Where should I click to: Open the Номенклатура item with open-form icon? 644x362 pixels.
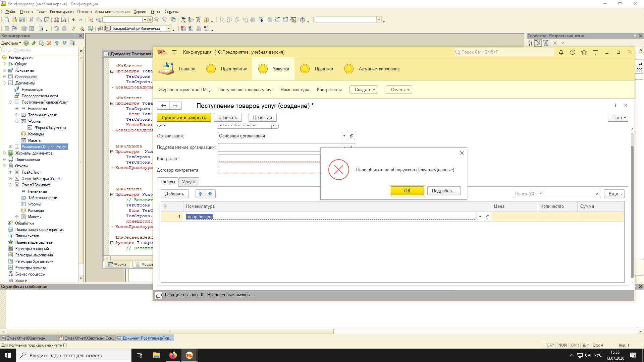(487, 217)
